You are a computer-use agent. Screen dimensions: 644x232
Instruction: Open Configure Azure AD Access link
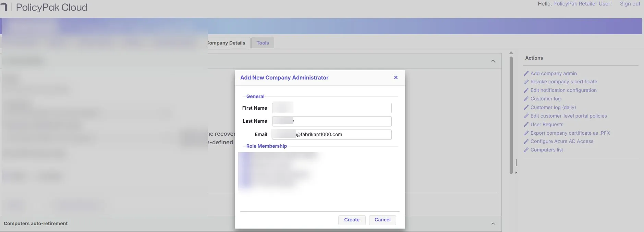coord(562,141)
